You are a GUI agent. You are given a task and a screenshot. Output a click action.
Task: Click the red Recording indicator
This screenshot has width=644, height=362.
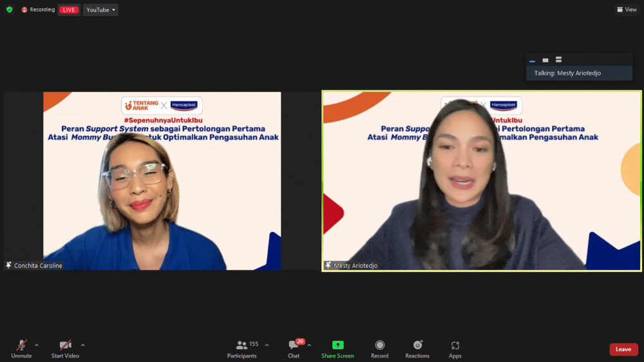[38, 10]
